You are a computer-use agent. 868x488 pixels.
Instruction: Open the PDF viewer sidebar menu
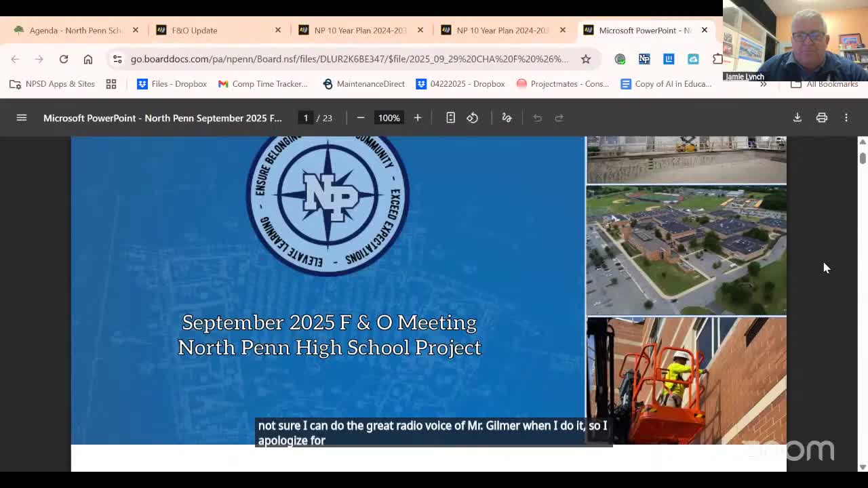click(22, 118)
